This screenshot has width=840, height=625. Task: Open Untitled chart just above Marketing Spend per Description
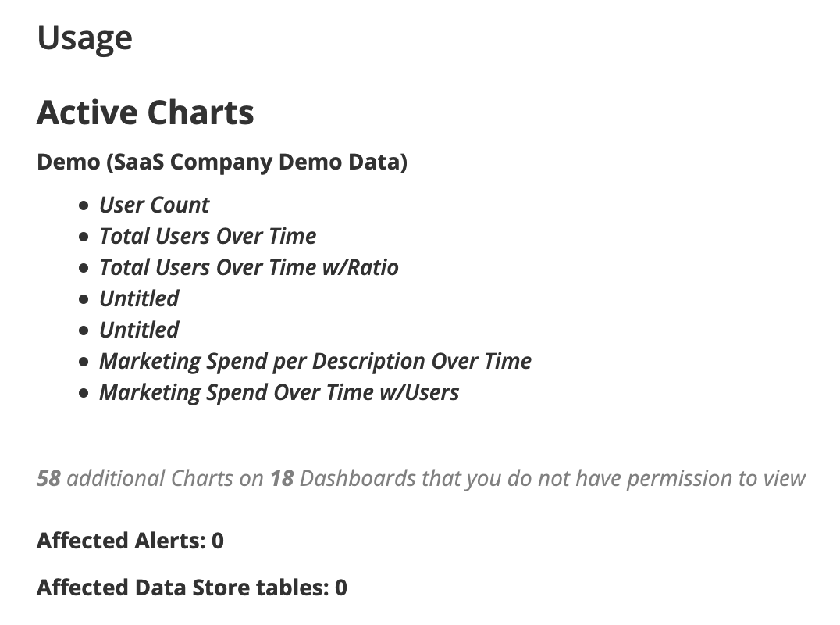click(139, 330)
